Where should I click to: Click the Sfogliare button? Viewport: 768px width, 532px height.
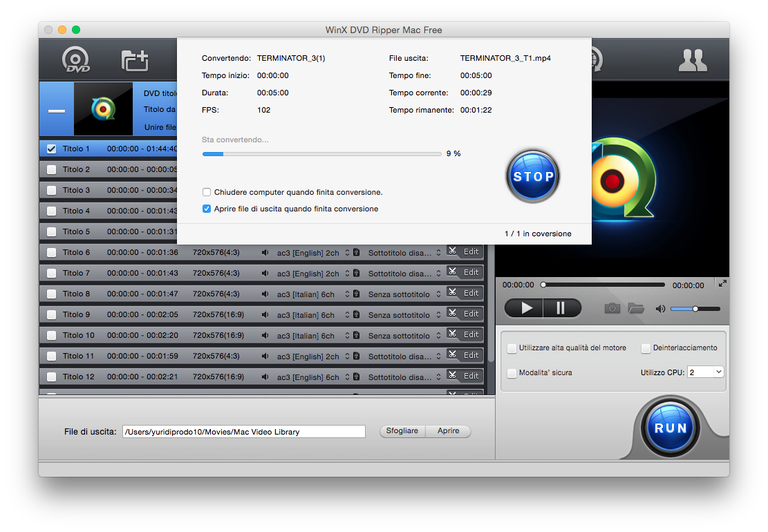402,431
